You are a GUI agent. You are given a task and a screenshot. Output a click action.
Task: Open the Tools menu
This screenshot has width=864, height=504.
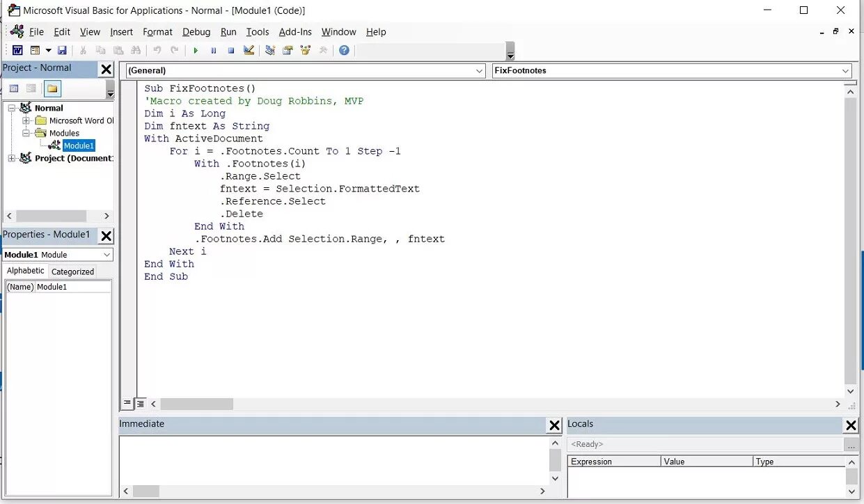tap(258, 31)
